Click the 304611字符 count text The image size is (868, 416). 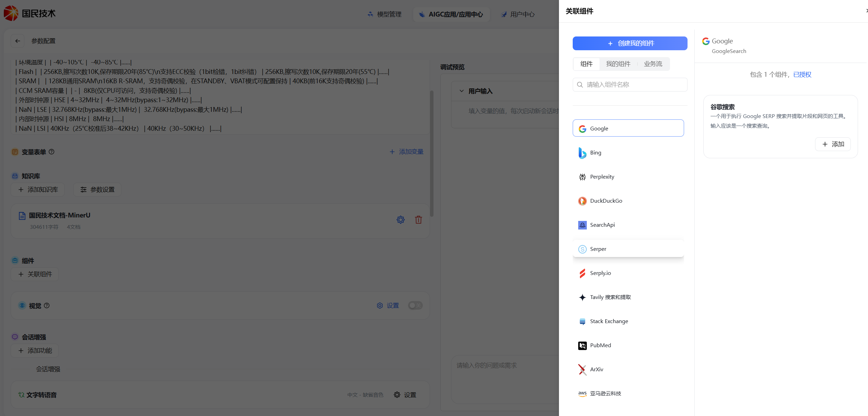pyautogui.click(x=44, y=227)
